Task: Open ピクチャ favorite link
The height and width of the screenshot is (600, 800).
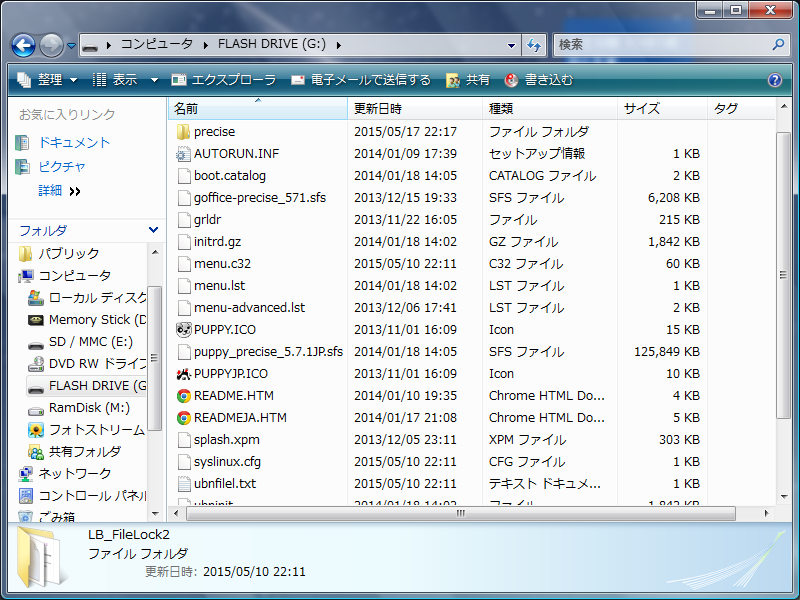Action: pyautogui.click(x=62, y=166)
